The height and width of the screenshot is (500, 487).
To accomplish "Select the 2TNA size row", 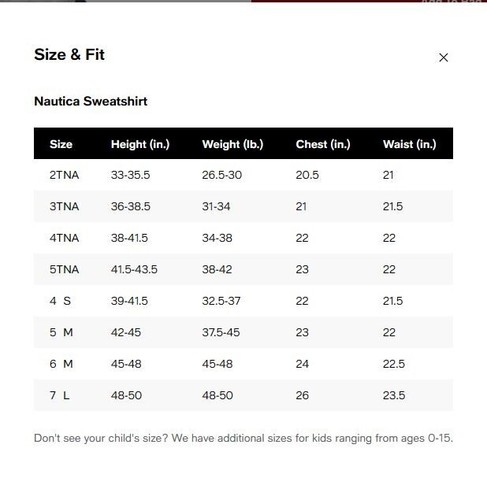I will 243,175.
